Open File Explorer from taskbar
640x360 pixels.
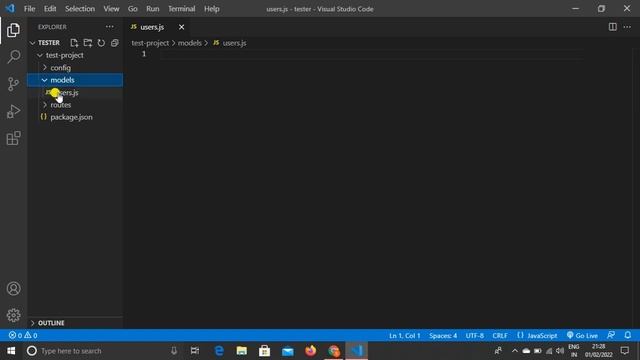pyautogui.click(x=242, y=351)
